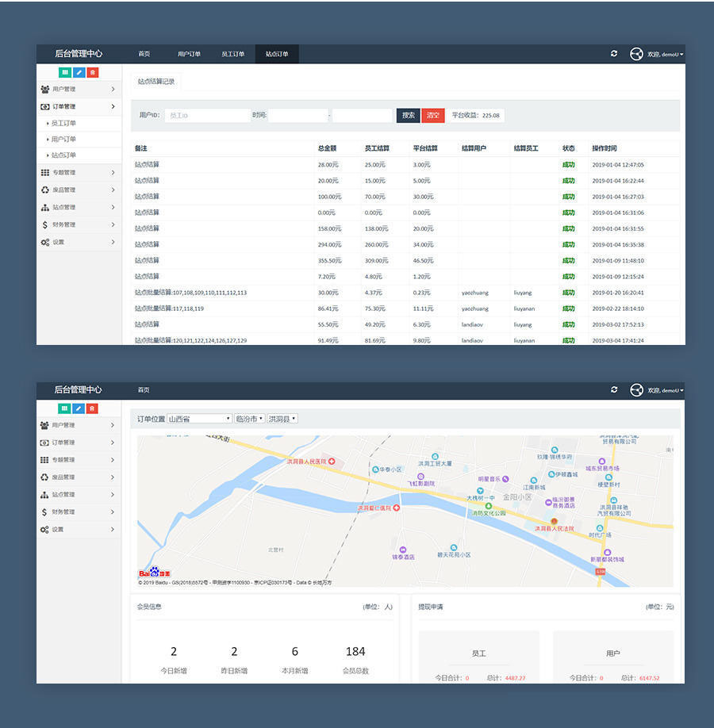Click refresh icon in map dashboard header
Image resolution: width=714 pixels, height=728 pixels.
[x=614, y=390]
